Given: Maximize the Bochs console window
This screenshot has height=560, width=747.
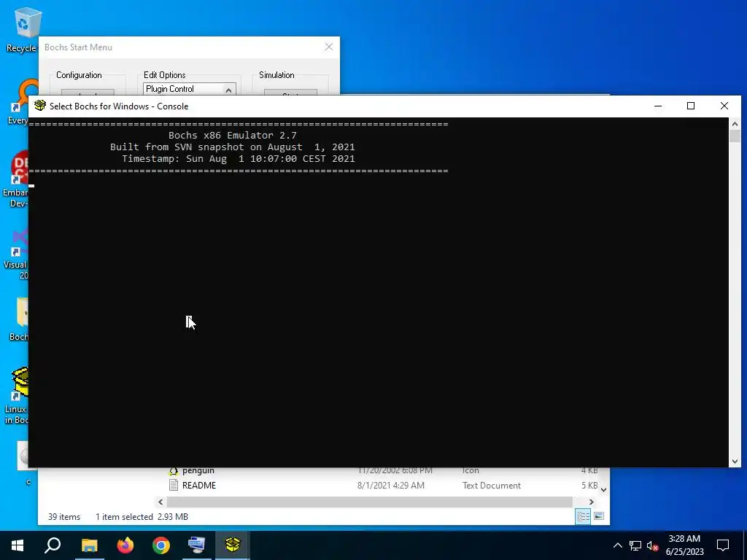Looking at the screenshot, I should pos(691,106).
